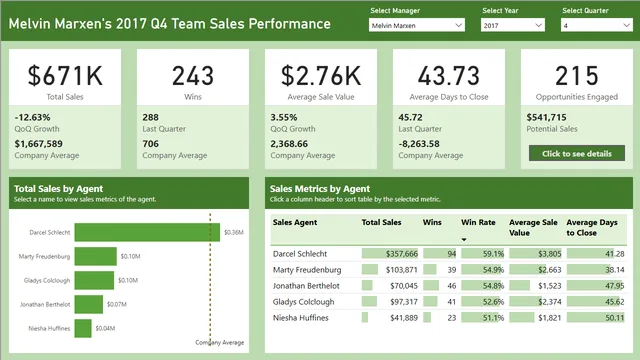Click the 'Click to see details' button

577,153
